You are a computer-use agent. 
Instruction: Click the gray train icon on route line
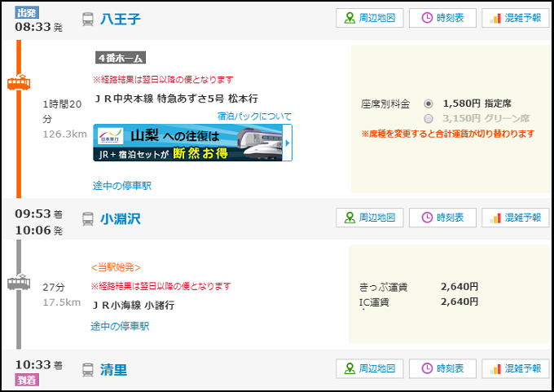(x=19, y=282)
